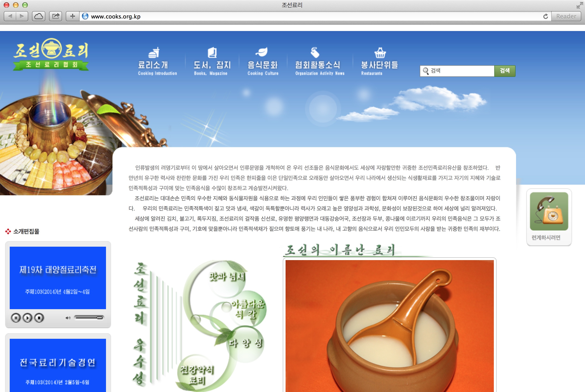The height and width of the screenshot is (392, 585).
Task: Stop the first video player
Action: 39,318
